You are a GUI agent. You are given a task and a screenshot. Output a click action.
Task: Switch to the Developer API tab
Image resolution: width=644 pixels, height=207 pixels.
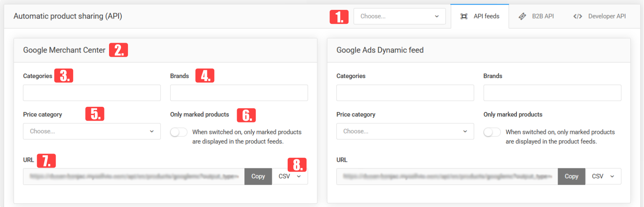tap(599, 16)
